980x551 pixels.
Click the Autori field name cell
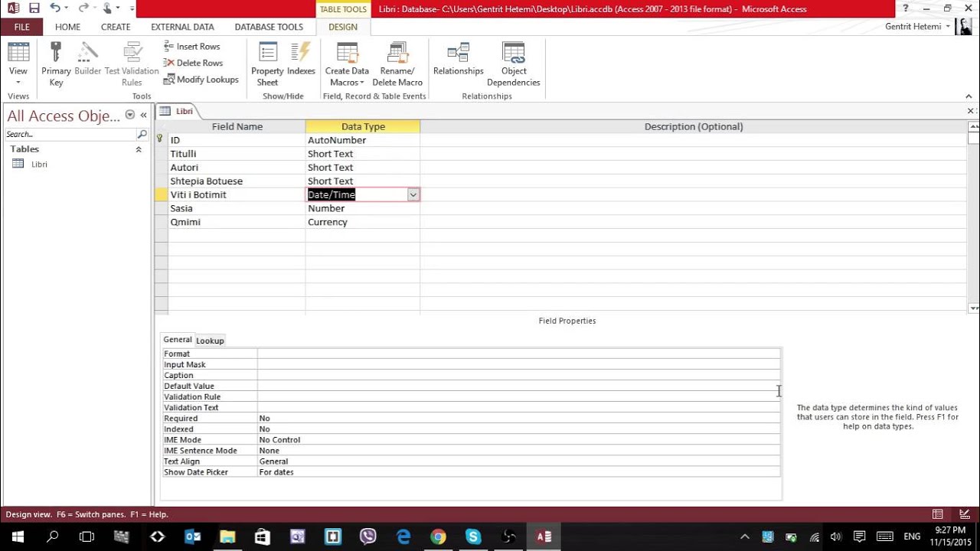click(237, 168)
